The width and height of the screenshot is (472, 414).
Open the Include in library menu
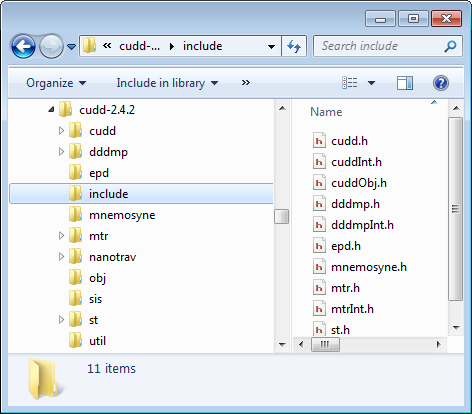click(x=167, y=83)
